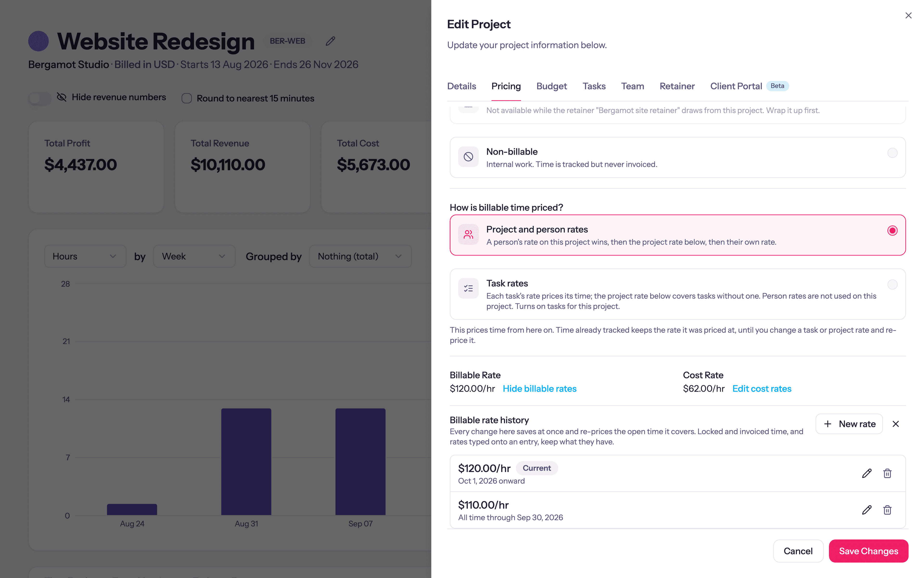Click the Total Revenue $10,110.00 value
Viewport: 924px width, 578px height.
[228, 165]
